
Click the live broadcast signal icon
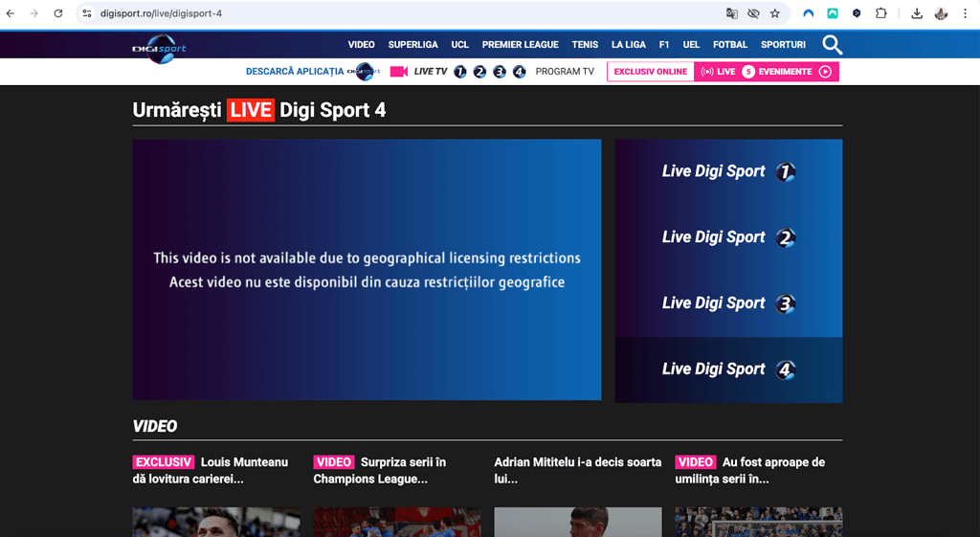707,72
